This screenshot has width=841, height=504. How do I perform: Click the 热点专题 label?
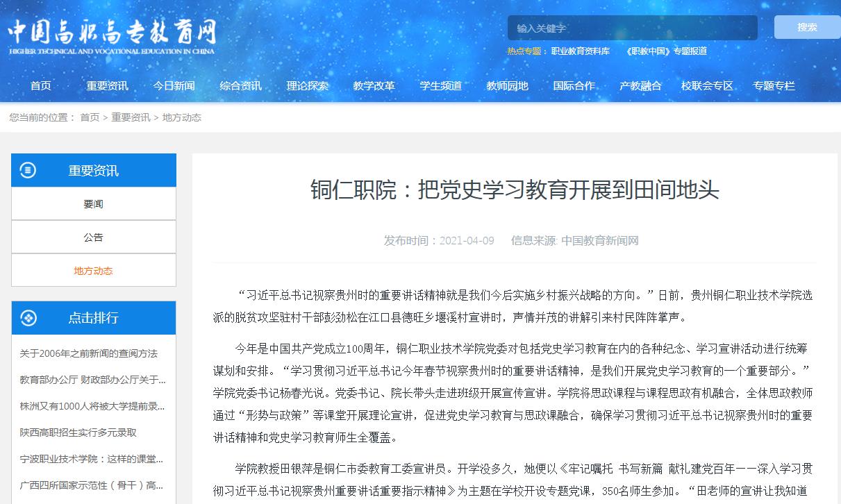[x=525, y=51]
